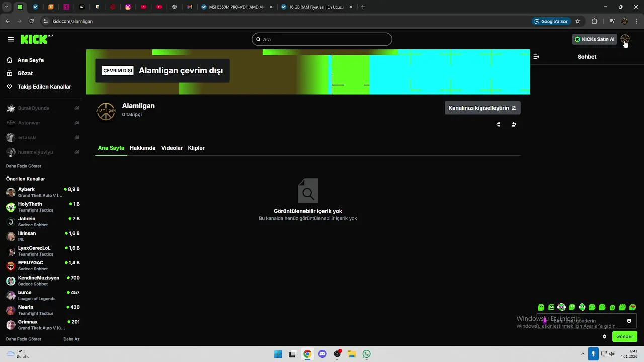Open File Explorer from the taskbar
The height and width of the screenshot is (362, 644).
pos(352,354)
